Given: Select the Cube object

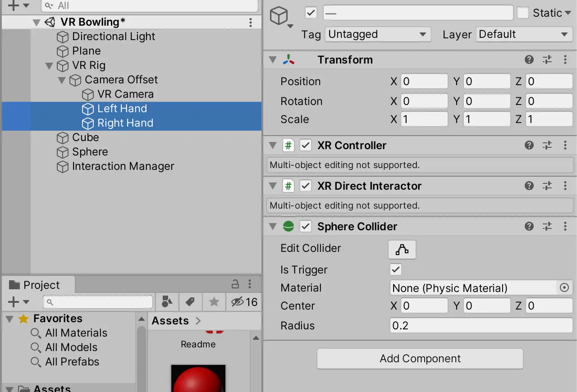Looking at the screenshot, I should [x=85, y=137].
